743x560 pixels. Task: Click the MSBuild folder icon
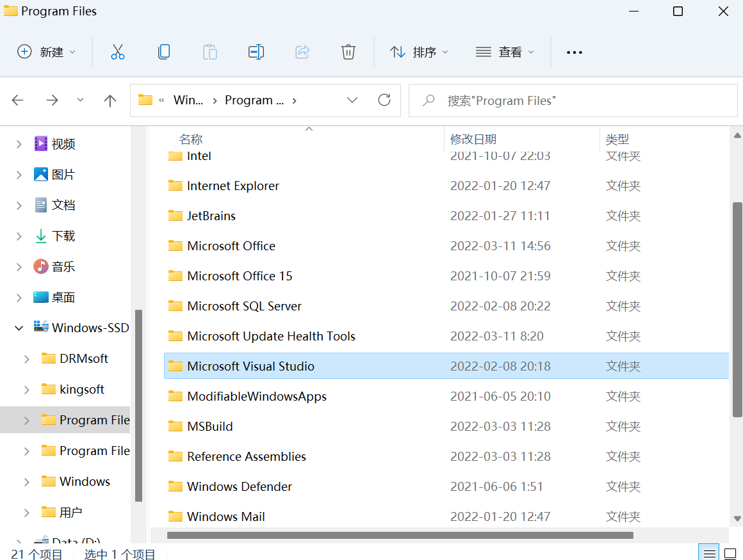point(176,426)
